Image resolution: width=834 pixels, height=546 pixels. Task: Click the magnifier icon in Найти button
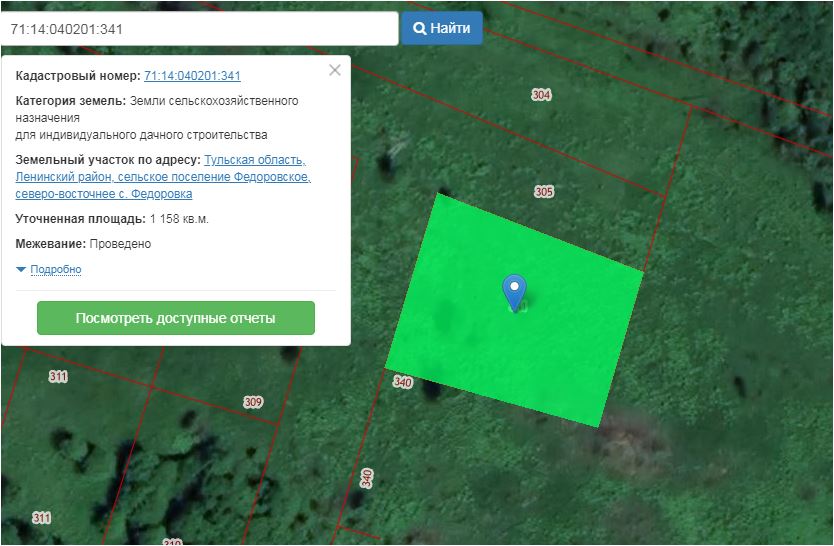click(420, 28)
